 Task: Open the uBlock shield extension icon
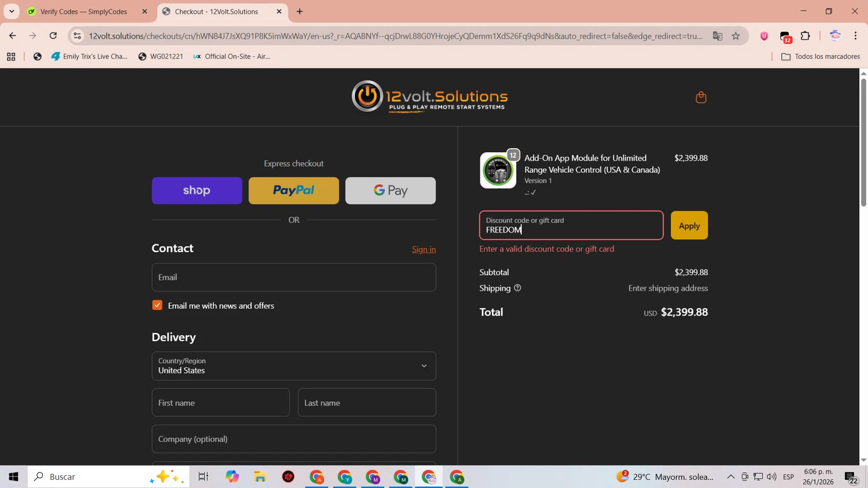pos(764,36)
